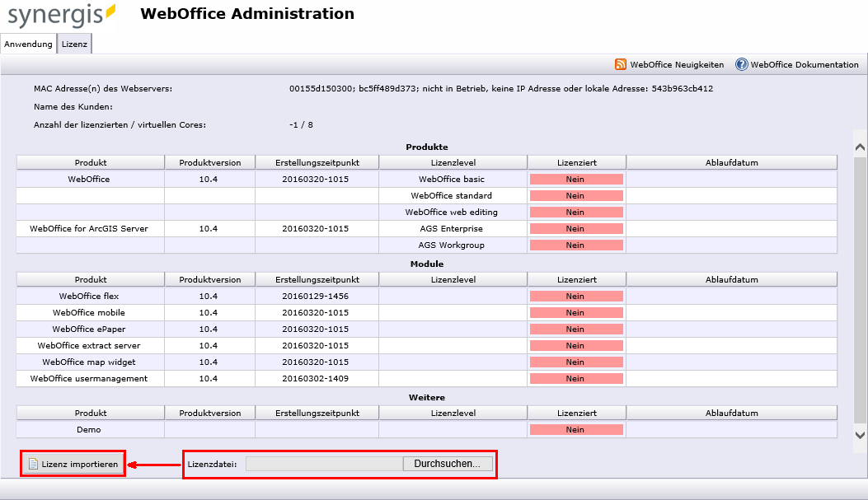Screen dimensions: 868x500
Task: Click the Nein indicator for WebOffice basic
Action: [575, 179]
